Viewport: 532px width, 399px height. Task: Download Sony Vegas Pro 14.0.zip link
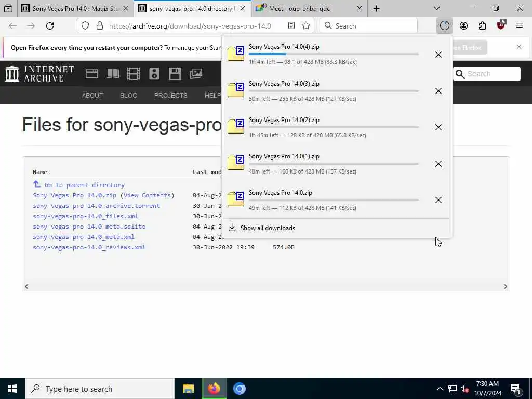75,195
